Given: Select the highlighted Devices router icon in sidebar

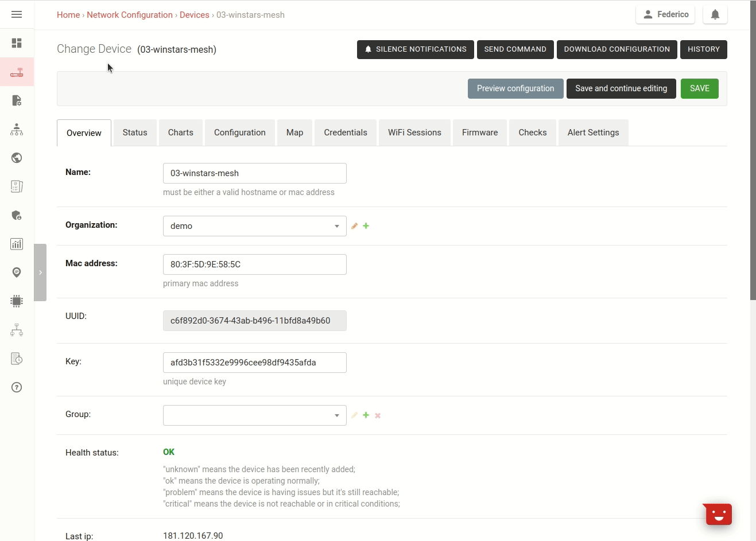Looking at the screenshot, I should [x=17, y=72].
